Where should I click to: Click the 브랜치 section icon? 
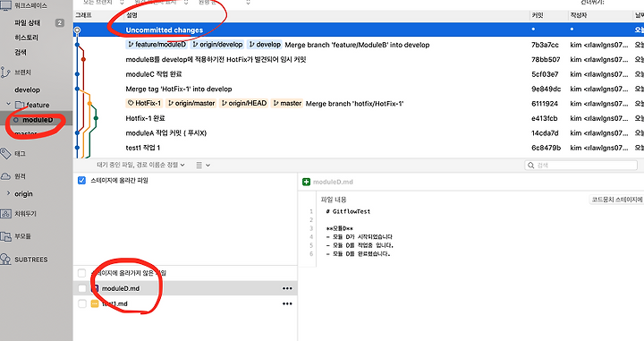tap(5, 72)
